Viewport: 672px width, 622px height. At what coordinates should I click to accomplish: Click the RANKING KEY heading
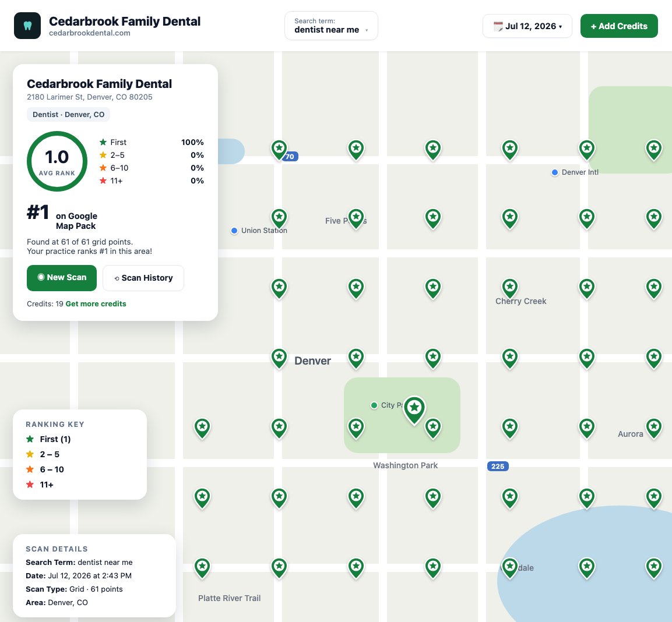(55, 424)
